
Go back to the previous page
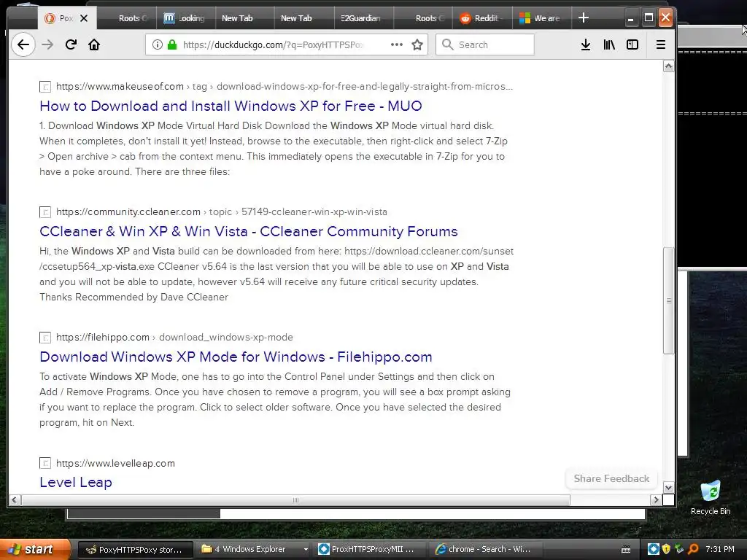pos(23,44)
